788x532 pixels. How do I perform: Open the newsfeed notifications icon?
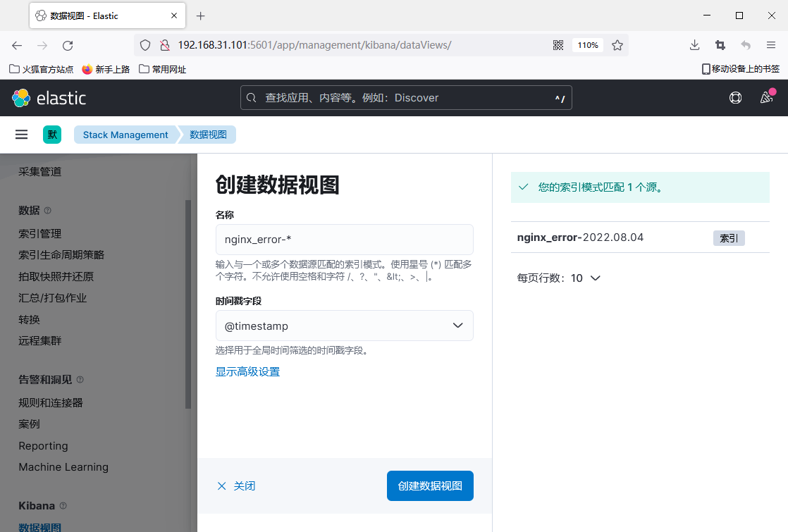coord(766,98)
